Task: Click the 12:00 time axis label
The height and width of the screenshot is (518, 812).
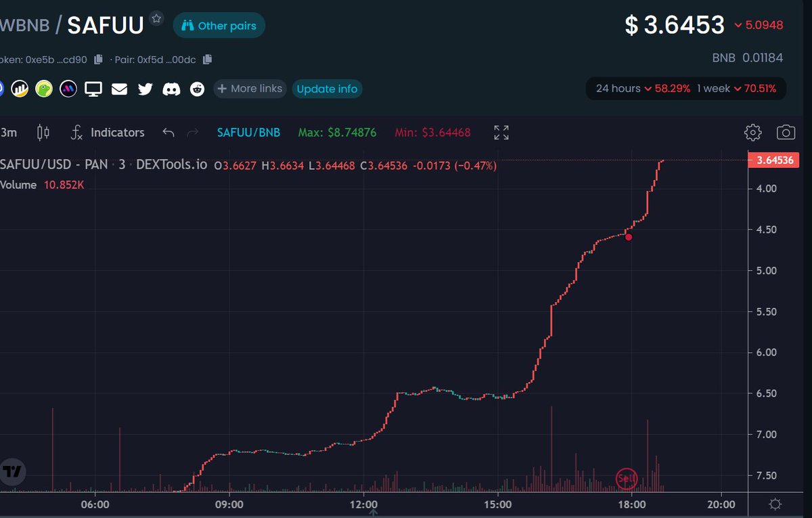Action: [x=364, y=504]
